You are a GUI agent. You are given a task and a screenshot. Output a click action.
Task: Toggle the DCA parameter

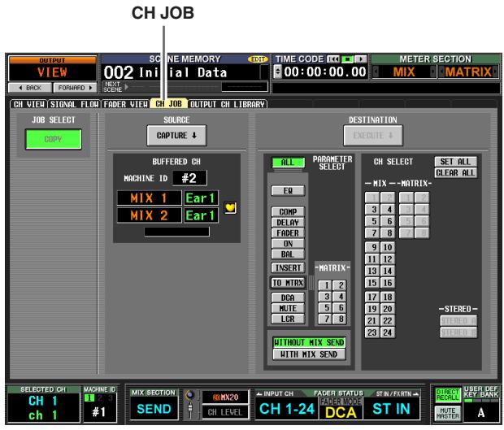point(288,298)
